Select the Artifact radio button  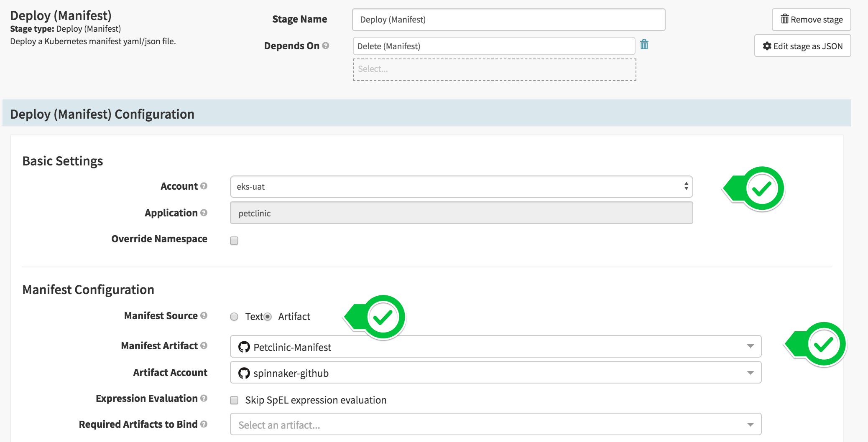pyautogui.click(x=267, y=317)
